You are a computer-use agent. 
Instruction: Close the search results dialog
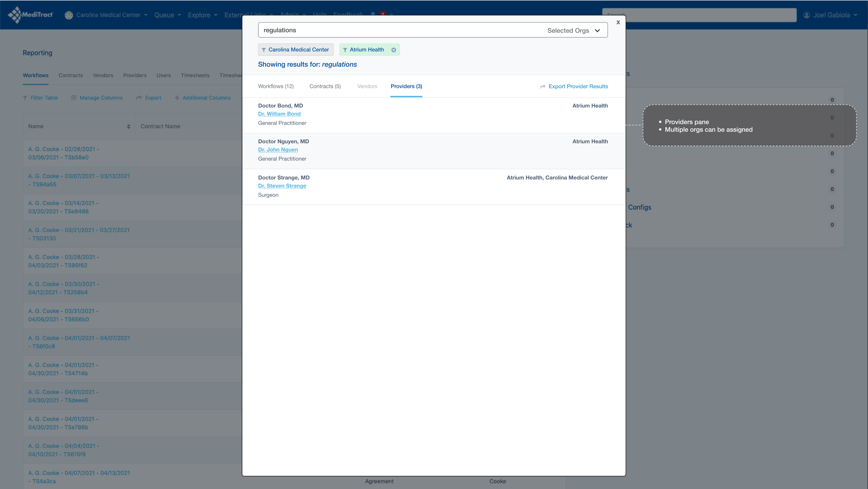click(x=618, y=22)
